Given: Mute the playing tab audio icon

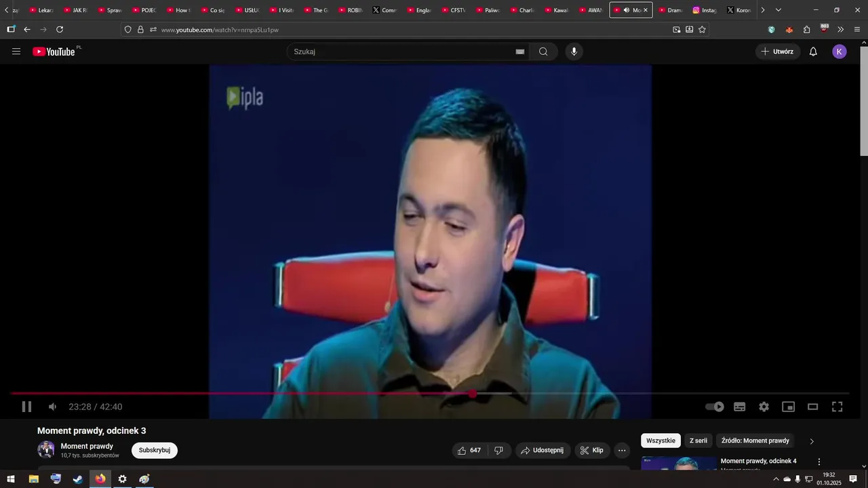Looking at the screenshot, I should click(627, 10).
